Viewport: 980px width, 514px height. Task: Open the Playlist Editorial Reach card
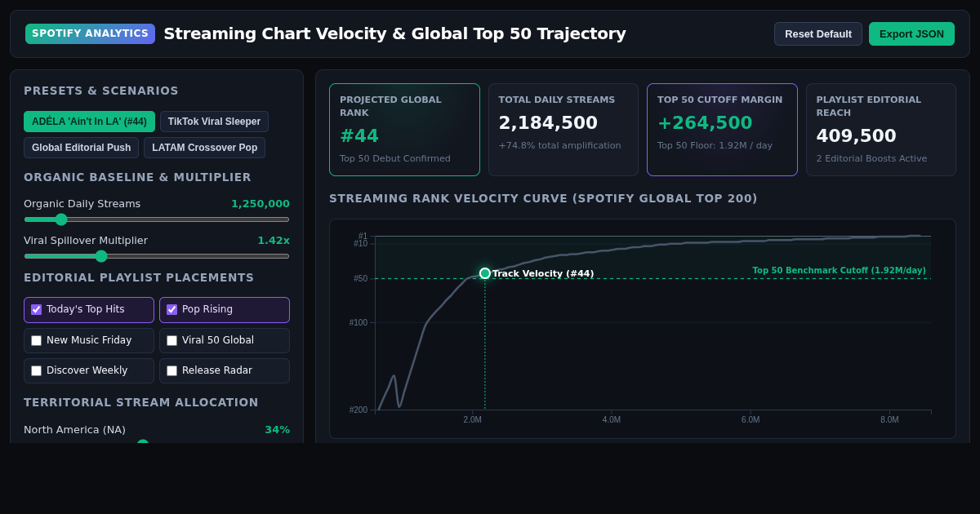click(x=881, y=130)
